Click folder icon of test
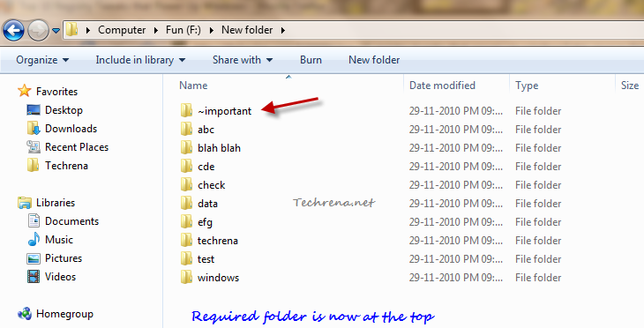 point(186,258)
